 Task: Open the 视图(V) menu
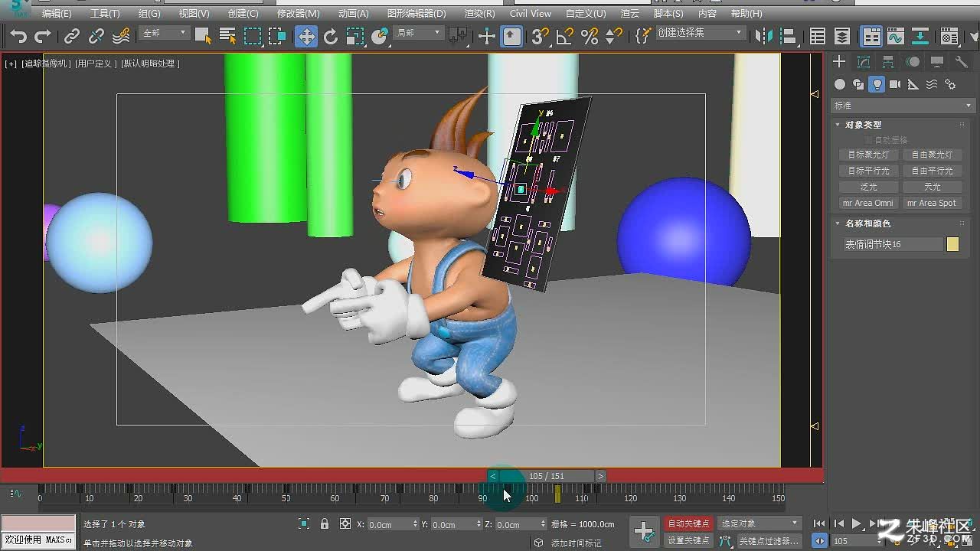[194, 14]
